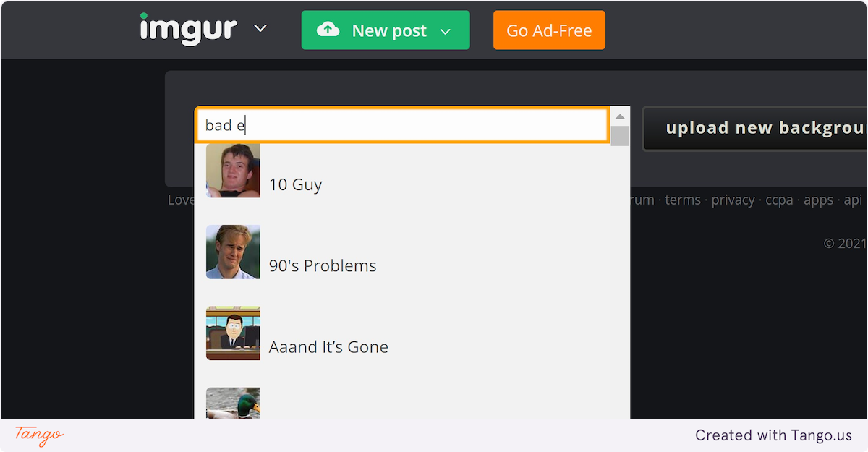Select the 90's Problems thumbnail image

(233, 252)
